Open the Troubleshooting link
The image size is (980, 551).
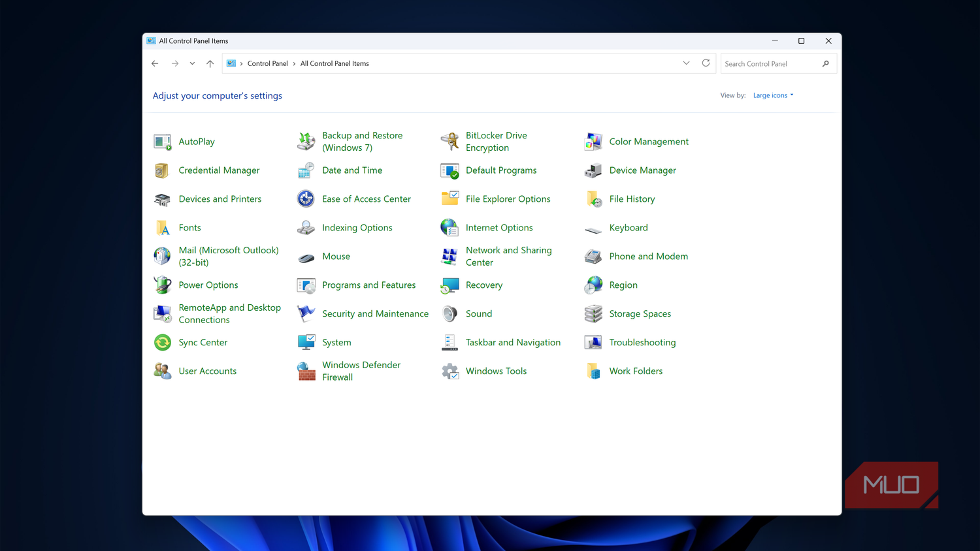click(642, 343)
